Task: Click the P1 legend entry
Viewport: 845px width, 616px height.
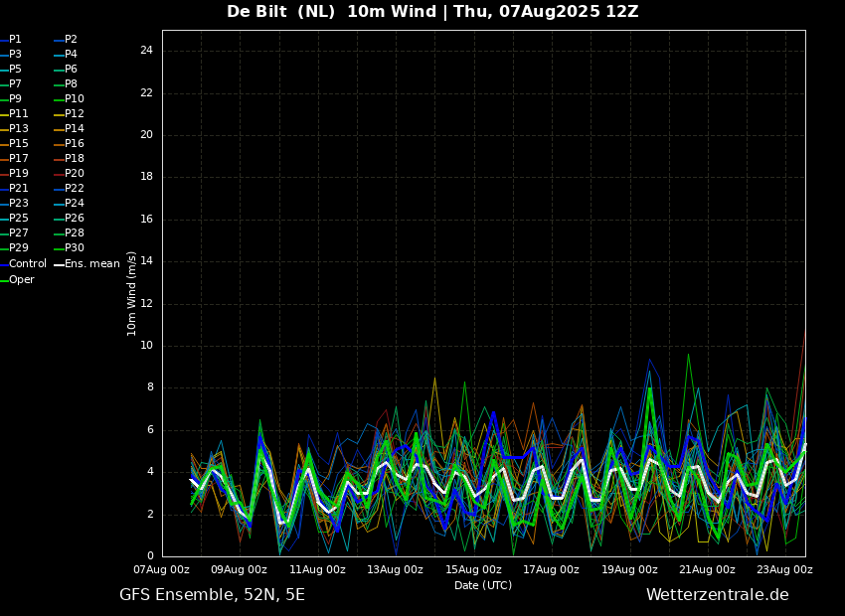Action: [11, 40]
